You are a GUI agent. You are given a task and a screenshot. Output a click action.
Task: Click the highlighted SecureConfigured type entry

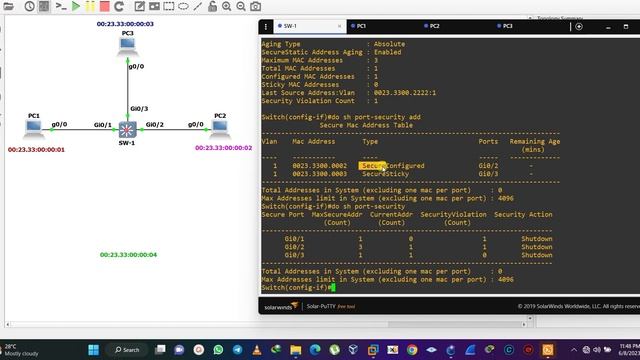click(393, 166)
